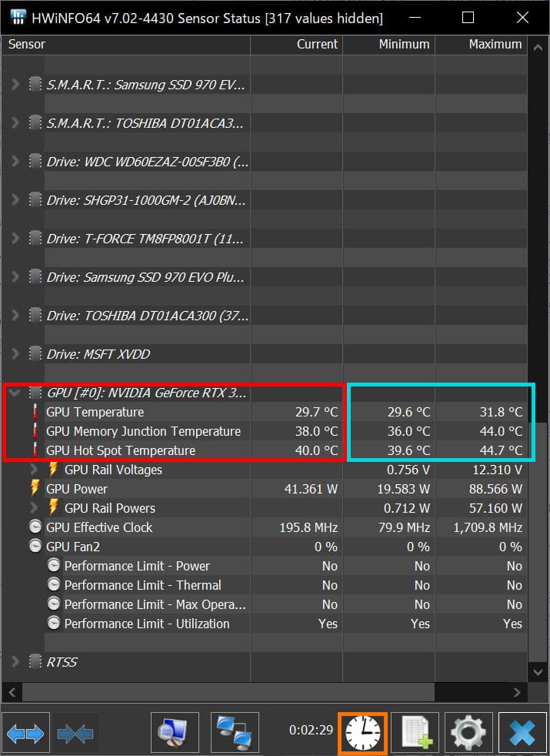Click maximum clock value 1,709.8 MHz

coord(488,527)
